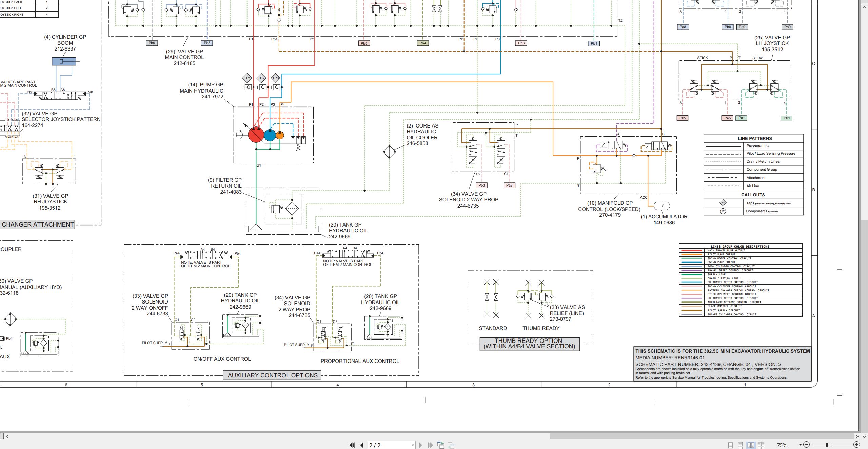Click the Pb5 port label below main control
The image size is (868, 449).
pos(364,43)
